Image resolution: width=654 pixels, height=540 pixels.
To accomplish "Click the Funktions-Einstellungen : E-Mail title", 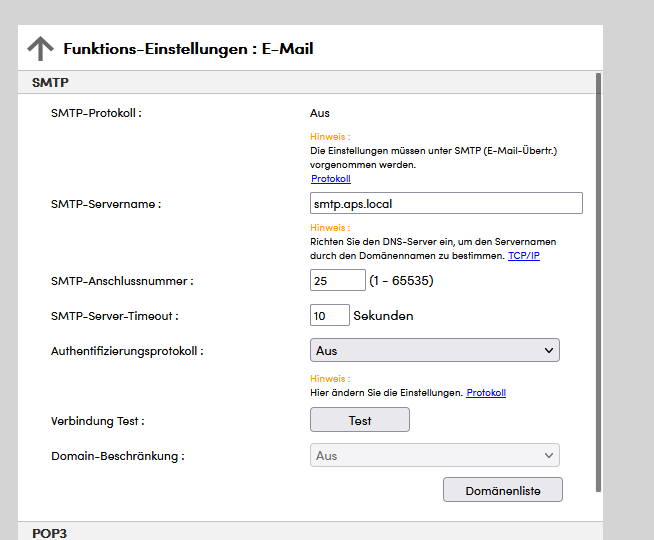I will pos(188,48).
